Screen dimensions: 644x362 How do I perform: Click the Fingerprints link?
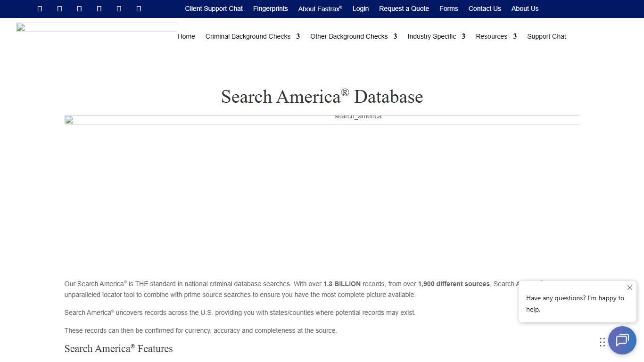click(x=271, y=8)
